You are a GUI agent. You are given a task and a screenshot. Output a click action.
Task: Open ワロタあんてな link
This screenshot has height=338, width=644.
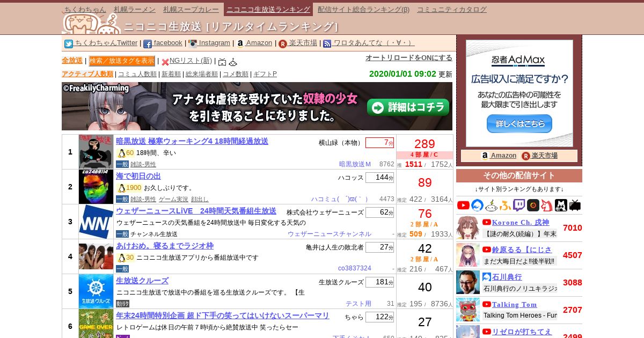374,43
